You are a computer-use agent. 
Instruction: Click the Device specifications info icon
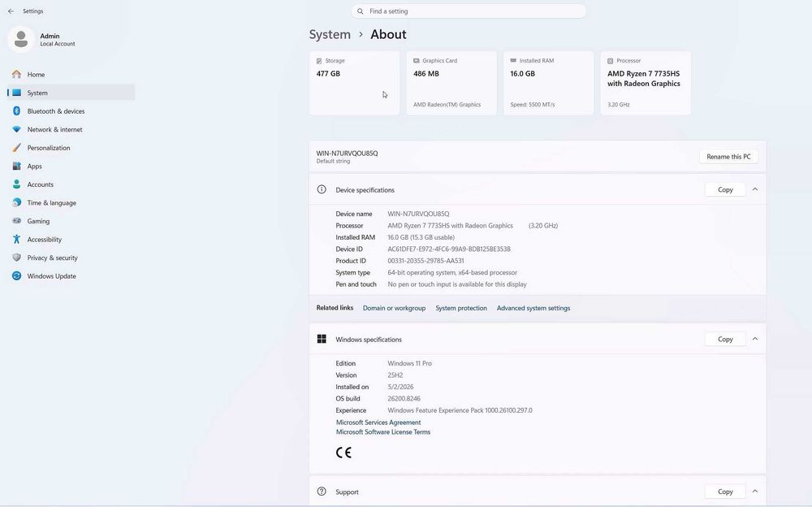click(322, 189)
